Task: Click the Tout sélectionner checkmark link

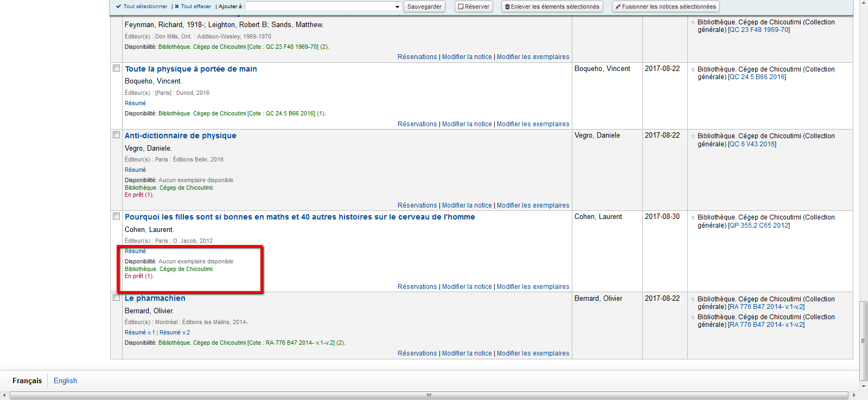Action: (x=142, y=7)
